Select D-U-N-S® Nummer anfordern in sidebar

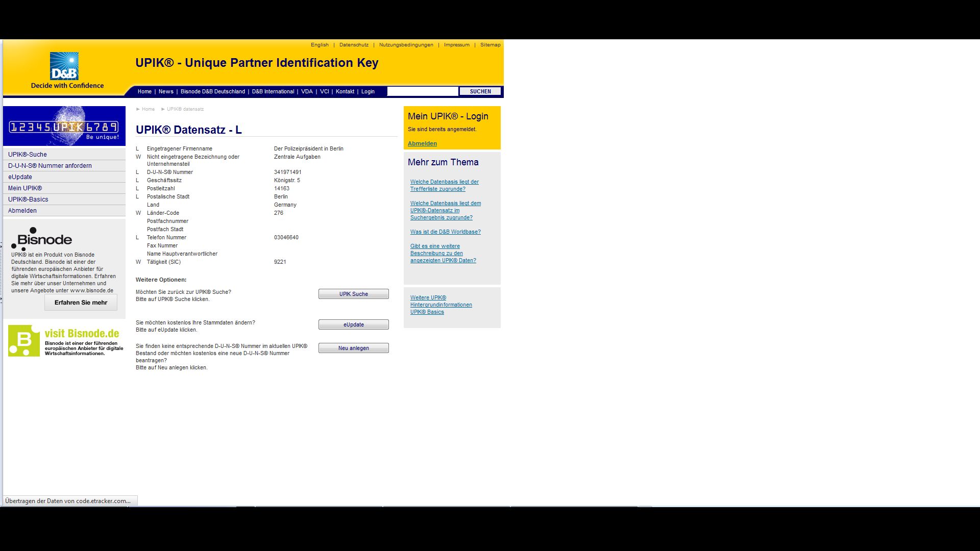(64, 166)
